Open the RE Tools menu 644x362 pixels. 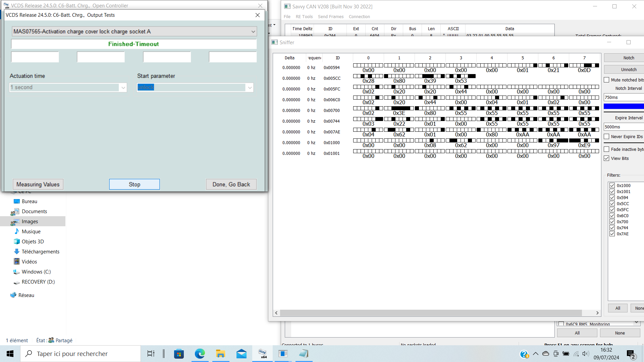click(304, 17)
